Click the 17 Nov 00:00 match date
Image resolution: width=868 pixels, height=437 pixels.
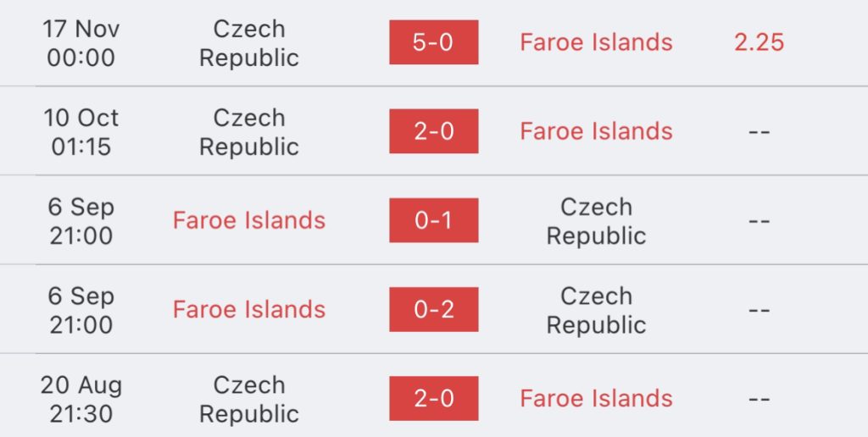click(81, 43)
